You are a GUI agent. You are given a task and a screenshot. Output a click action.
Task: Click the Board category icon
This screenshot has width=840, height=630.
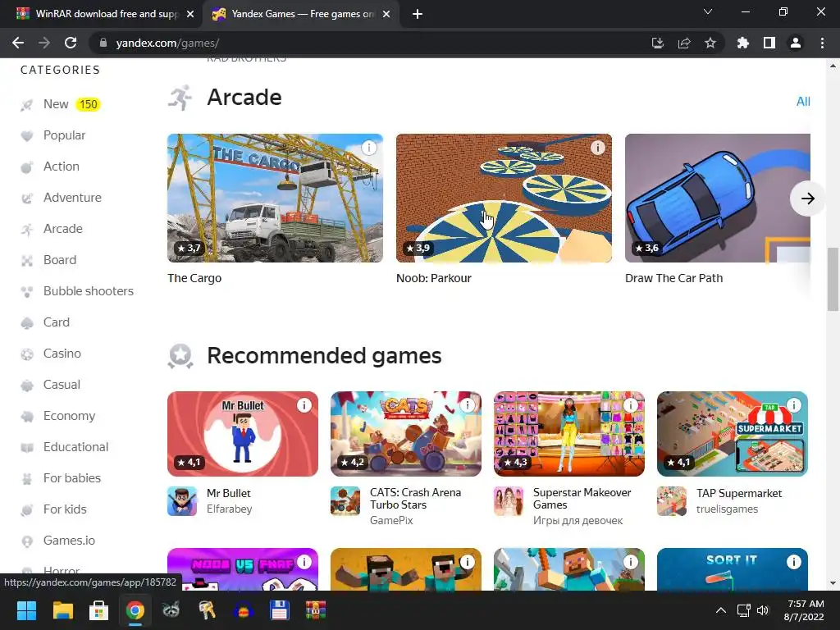pyautogui.click(x=27, y=260)
